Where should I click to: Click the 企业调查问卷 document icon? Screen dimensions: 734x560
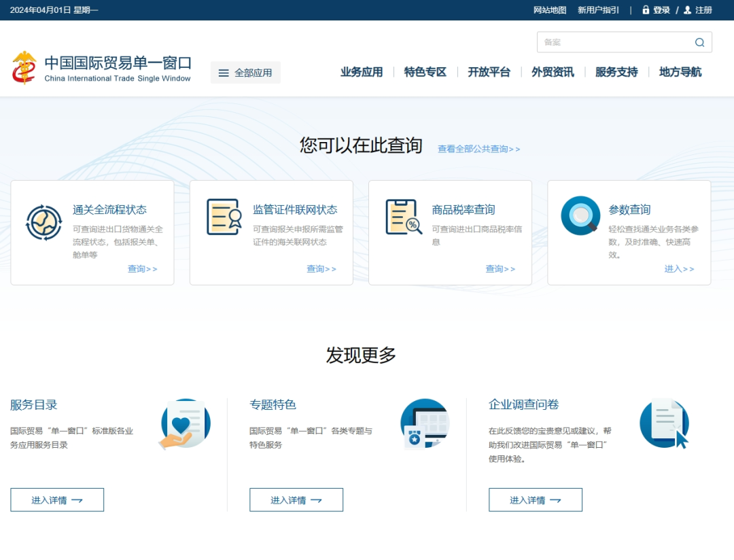(x=664, y=423)
